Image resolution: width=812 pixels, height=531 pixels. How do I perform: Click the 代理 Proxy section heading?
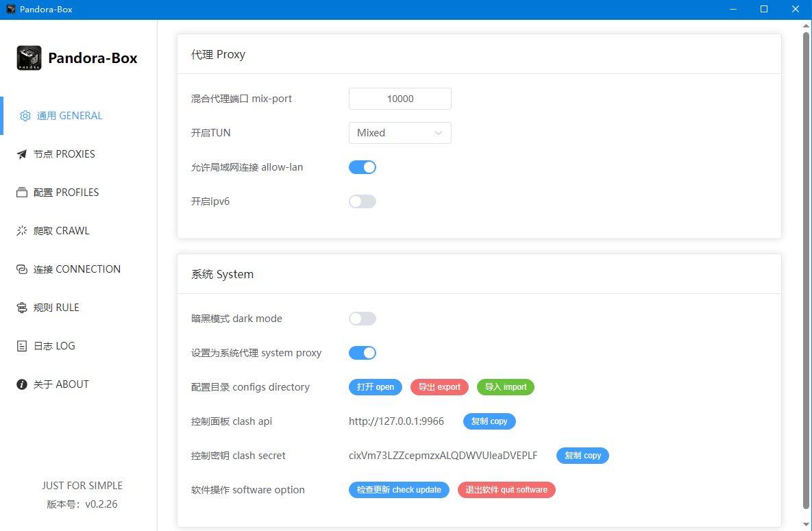coord(218,54)
